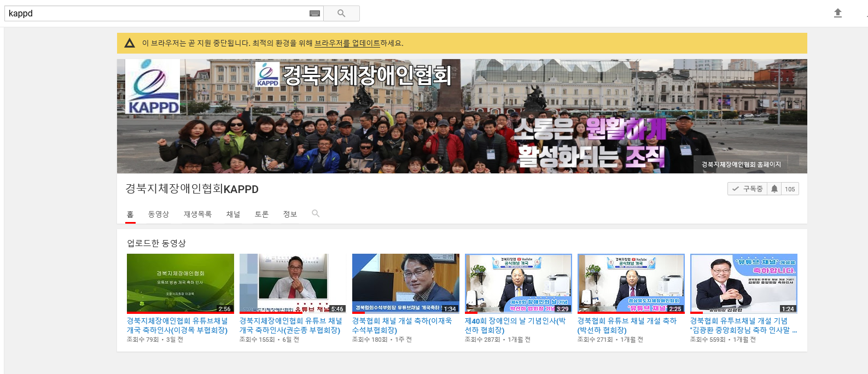
Task: Click the 업로드한 동영상 section heading
Action: click(156, 243)
